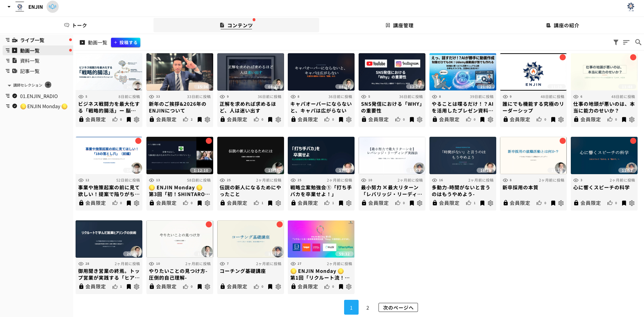The image size is (644, 317).
Task: Switch to the 講座管理 tab
Action: coord(399,25)
